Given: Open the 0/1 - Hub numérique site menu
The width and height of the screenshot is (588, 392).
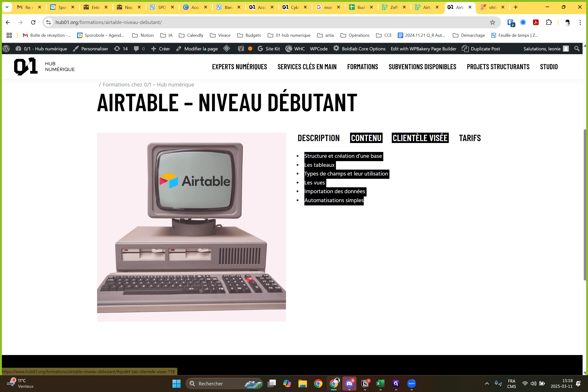Looking at the screenshot, I should tap(41, 49).
